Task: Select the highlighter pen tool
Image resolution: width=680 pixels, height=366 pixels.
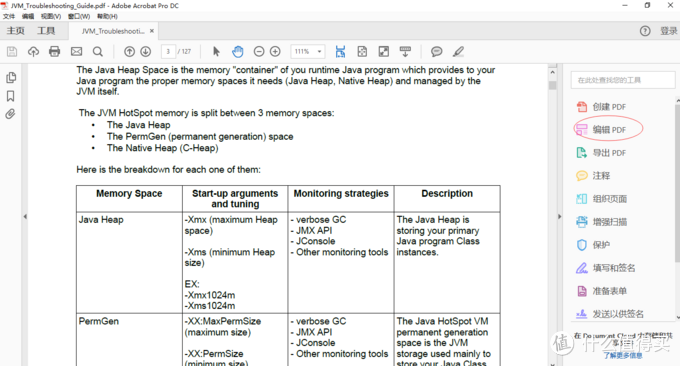Action: click(458, 52)
